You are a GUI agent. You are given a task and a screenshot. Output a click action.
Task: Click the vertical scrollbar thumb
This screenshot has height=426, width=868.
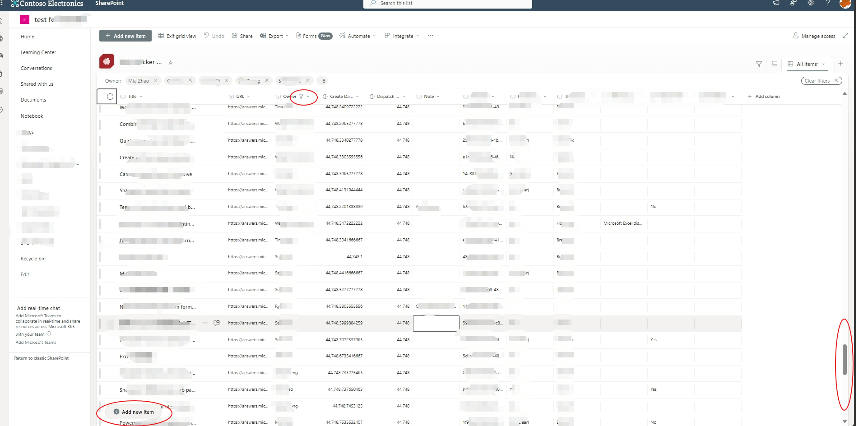click(x=845, y=360)
